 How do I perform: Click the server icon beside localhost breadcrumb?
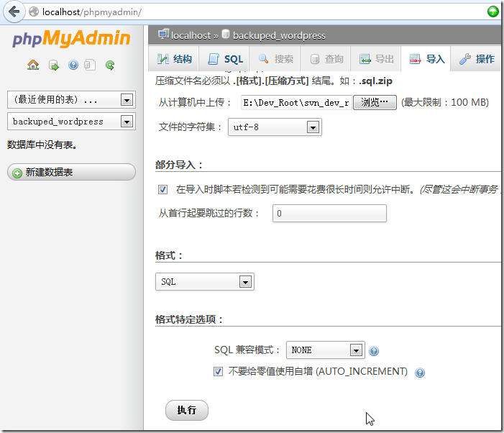(x=164, y=34)
